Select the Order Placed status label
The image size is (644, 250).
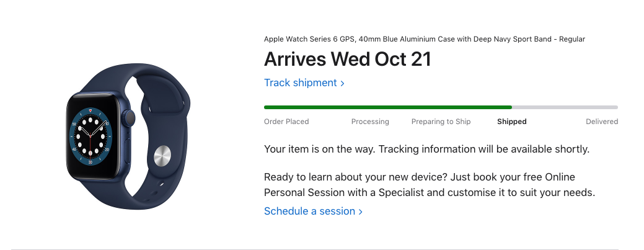[x=286, y=122]
